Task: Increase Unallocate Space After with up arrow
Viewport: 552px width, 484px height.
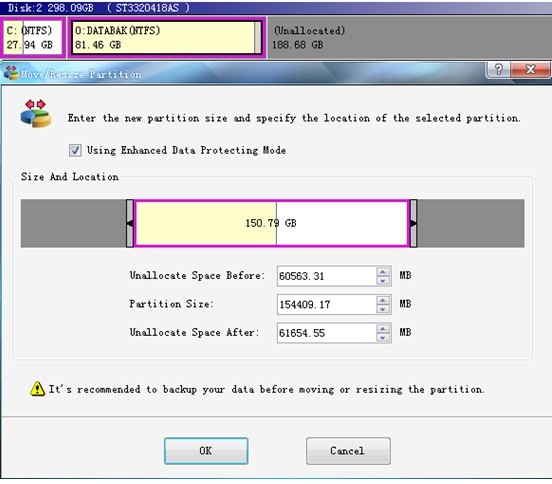Action: pos(383,328)
